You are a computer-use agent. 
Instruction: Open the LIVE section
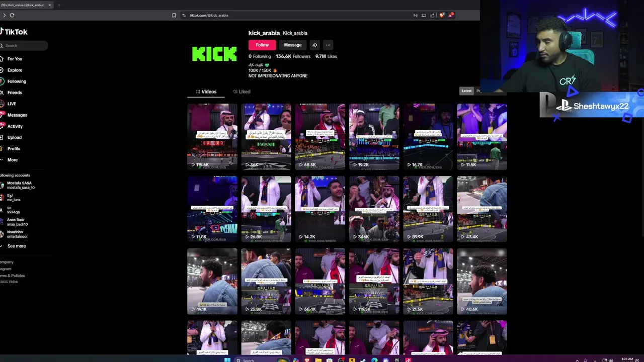[x=12, y=104]
